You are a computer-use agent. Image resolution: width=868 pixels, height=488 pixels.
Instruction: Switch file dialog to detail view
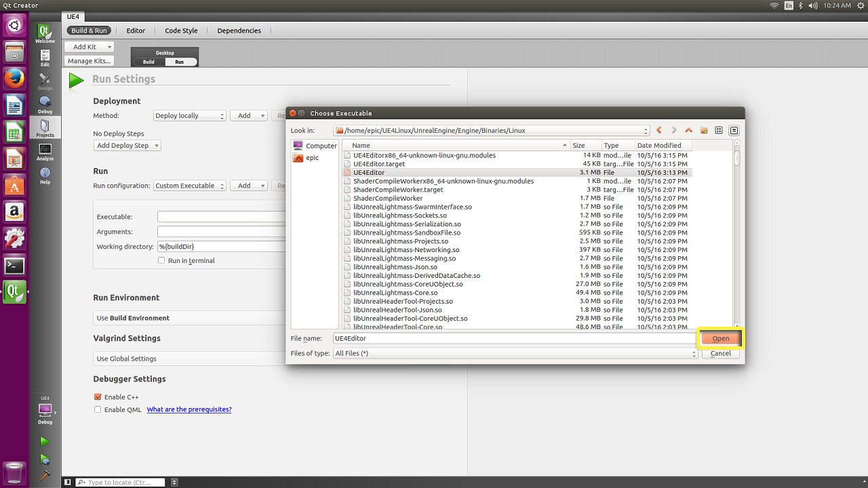[734, 130]
